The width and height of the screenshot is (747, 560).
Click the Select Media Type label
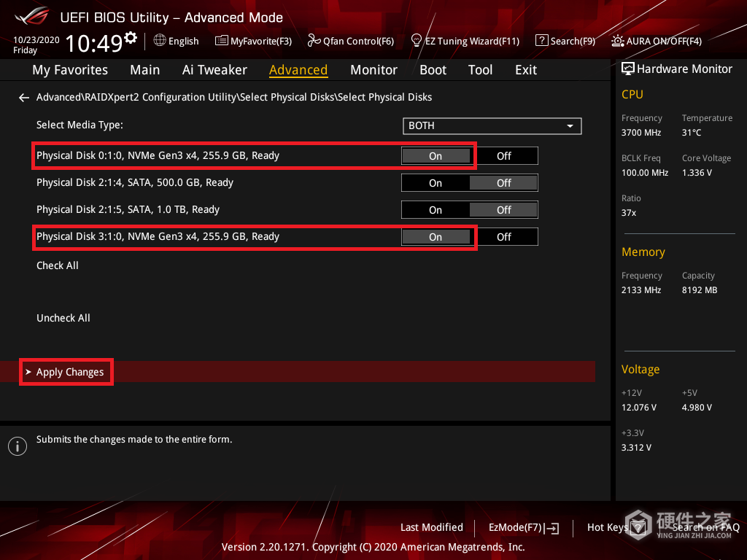coord(80,125)
